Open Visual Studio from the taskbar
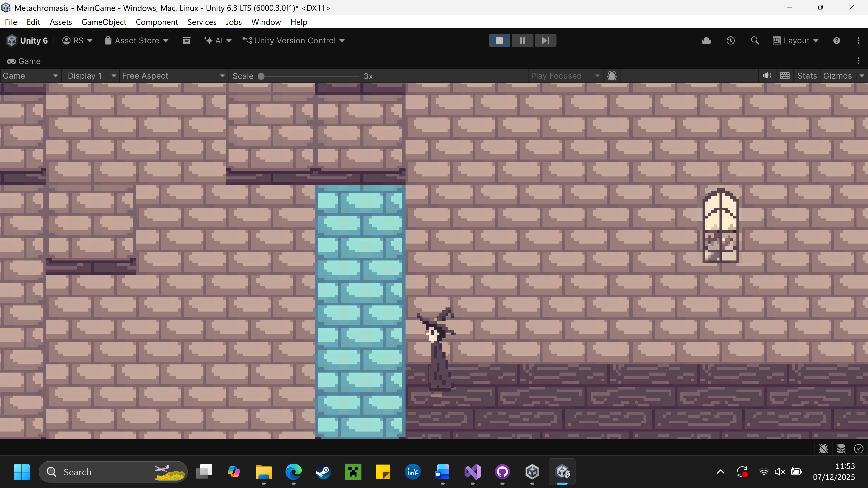This screenshot has height=488, width=868. 472,472
